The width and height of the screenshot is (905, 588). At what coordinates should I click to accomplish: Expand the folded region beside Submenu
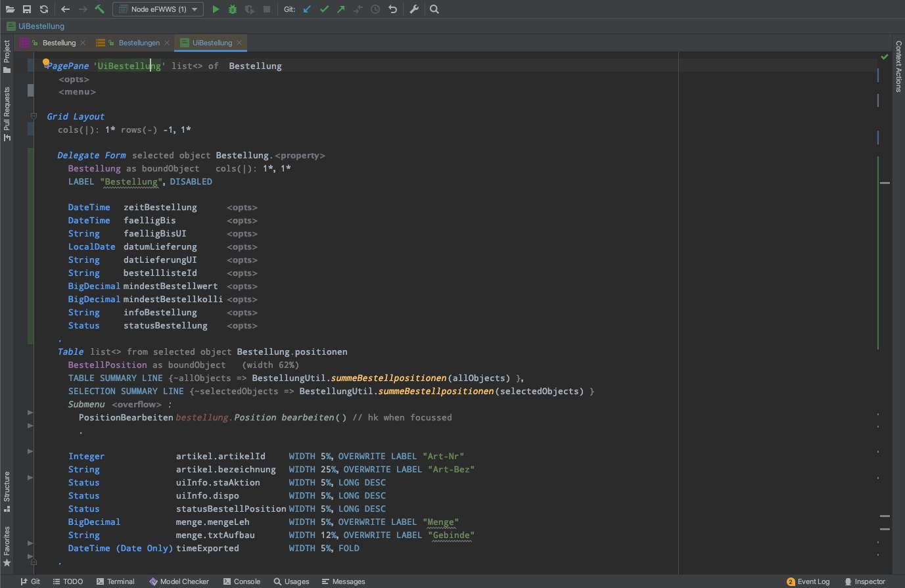click(x=30, y=413)
